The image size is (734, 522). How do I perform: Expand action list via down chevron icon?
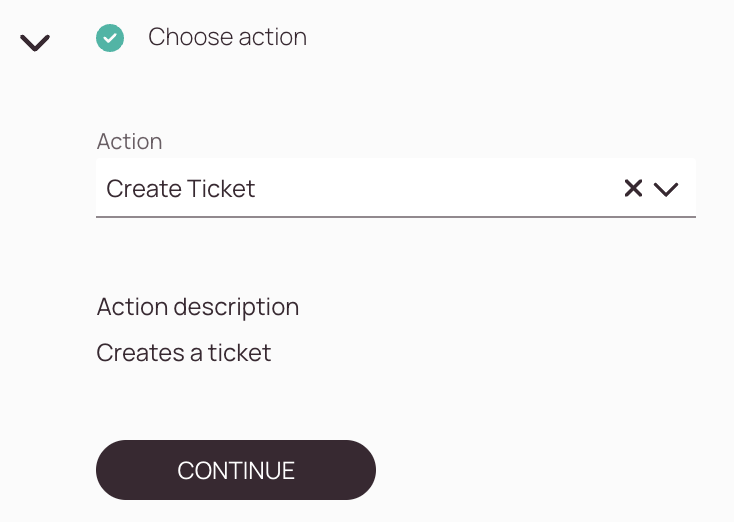(666, 189)
